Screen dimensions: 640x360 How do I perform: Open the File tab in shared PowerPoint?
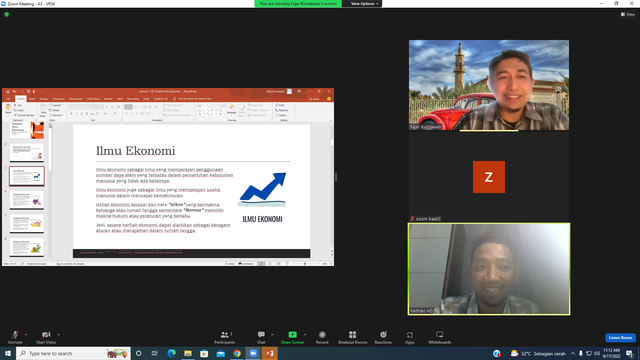8,99
